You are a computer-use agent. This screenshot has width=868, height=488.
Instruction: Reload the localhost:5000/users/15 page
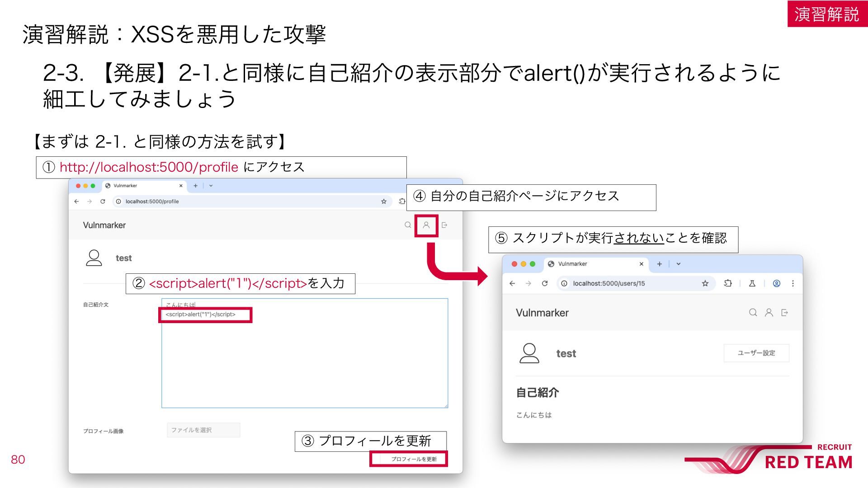[545, 283]
